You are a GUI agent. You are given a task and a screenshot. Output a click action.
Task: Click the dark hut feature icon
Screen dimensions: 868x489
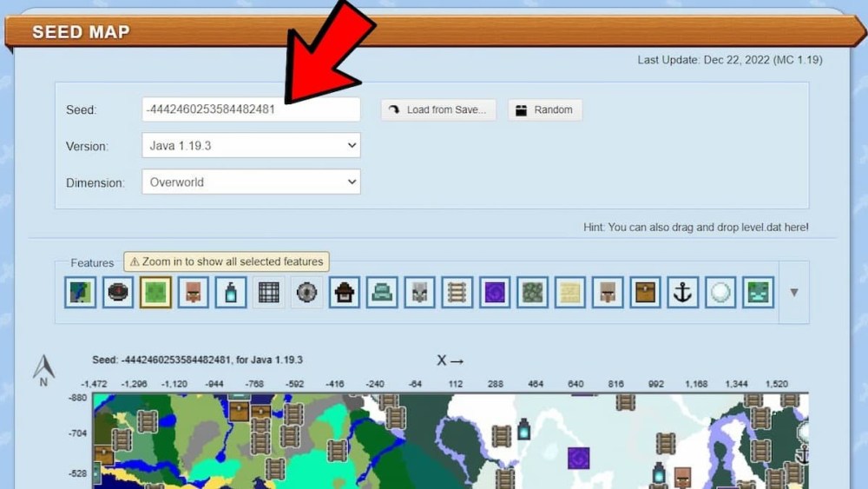[345, 293]
